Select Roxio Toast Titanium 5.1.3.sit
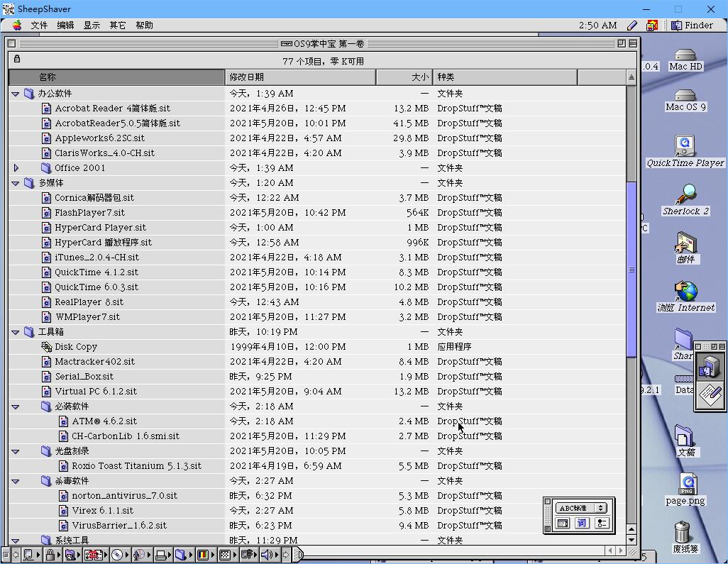Screen dimensions: 728x564 click(136, 466)
